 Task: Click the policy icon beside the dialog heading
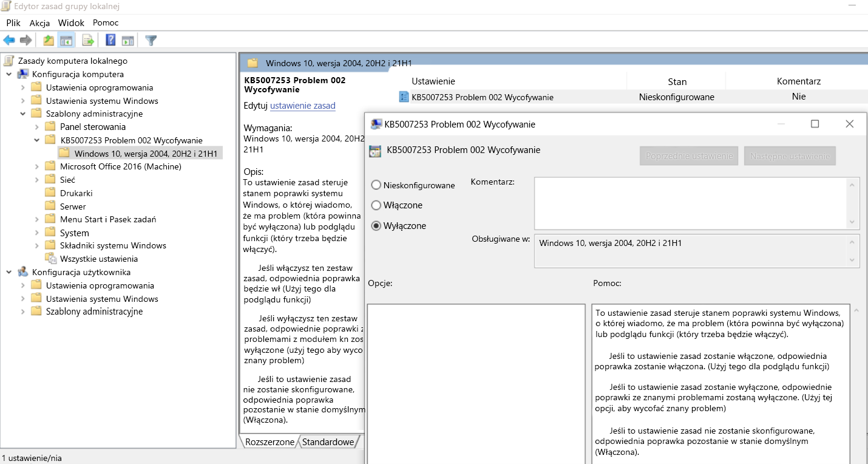[375, 151]
